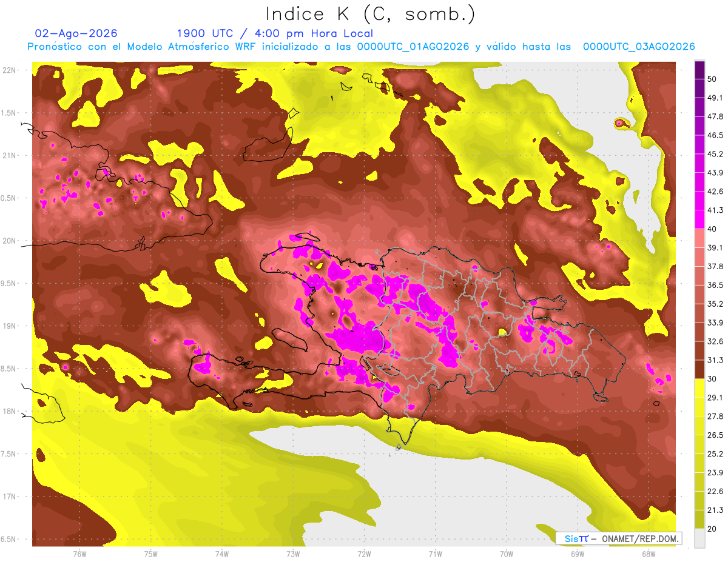The height and width of the screenshot is (562, 728).
Task: Click the "ONAMET/REP.DOM." credit label
Action: point(641,538)
